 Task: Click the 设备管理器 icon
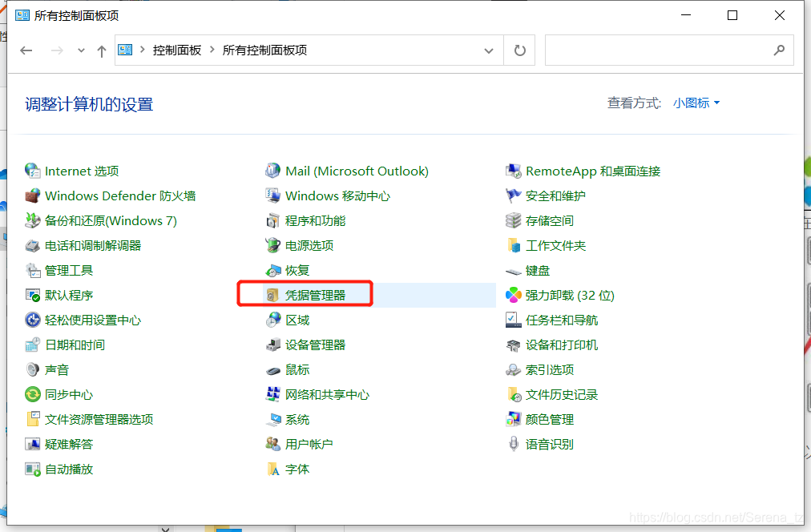pyautogui.click(x=273, y=345)
